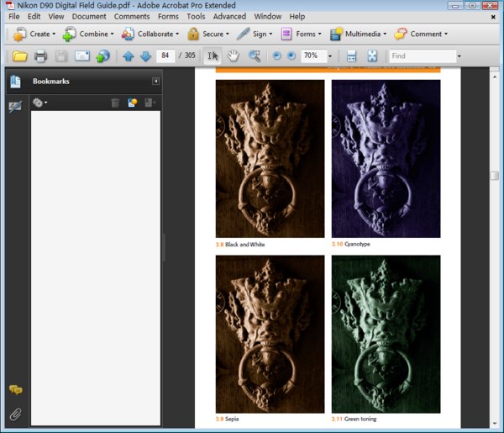Viewport: 504px width, 433px height.
Task: Click the Collaborate button
Action: pos(150,34)
